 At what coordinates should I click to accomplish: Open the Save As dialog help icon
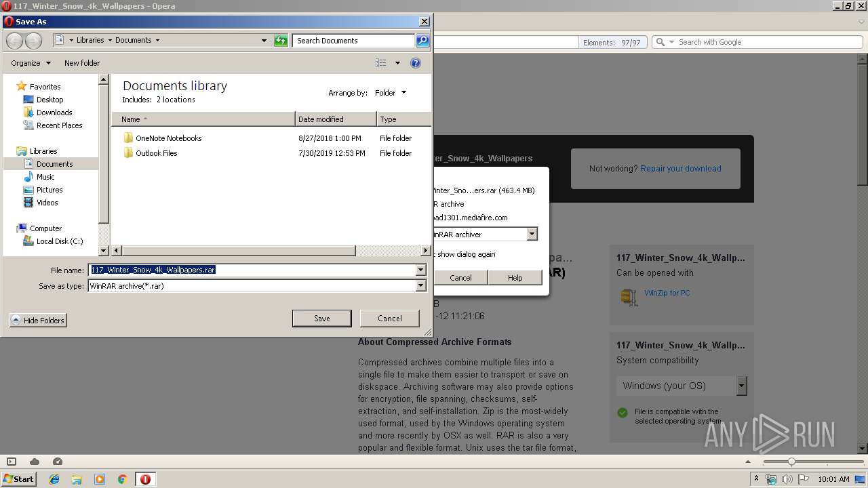coord(416,63)
